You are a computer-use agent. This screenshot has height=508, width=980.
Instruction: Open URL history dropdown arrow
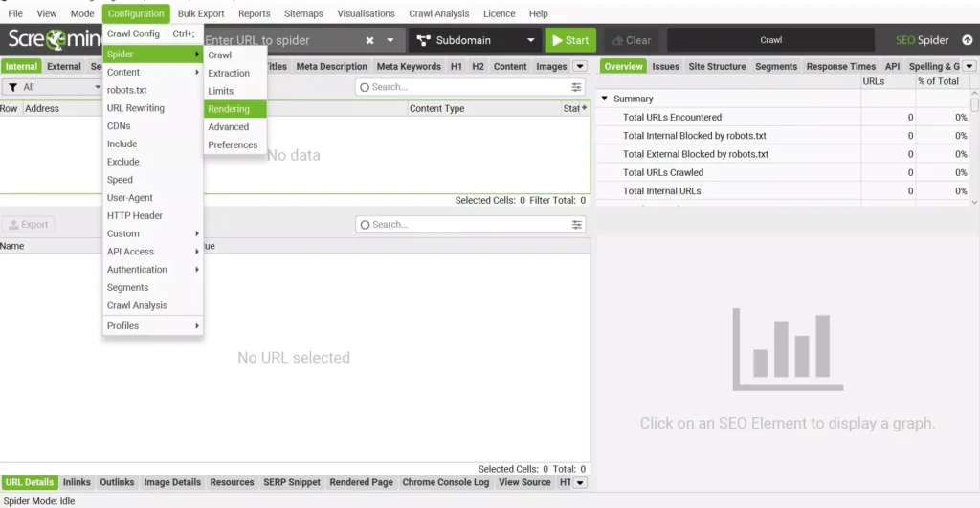coord(390,40)
